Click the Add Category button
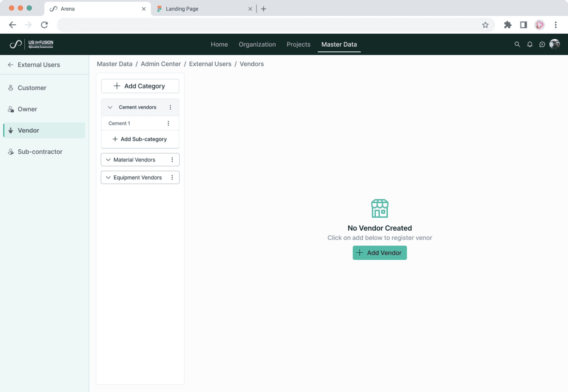This screenshot has height=392, width=568. point(140,86)
